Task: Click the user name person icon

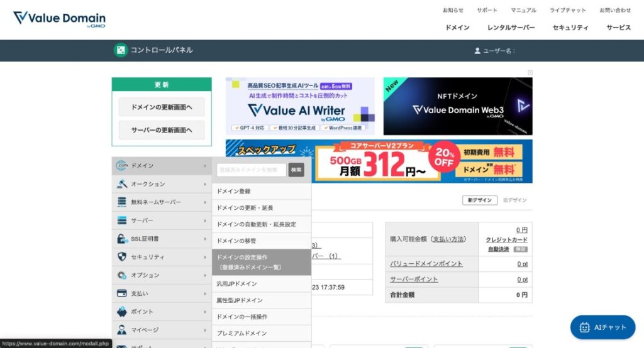Action: click(477, 51)
